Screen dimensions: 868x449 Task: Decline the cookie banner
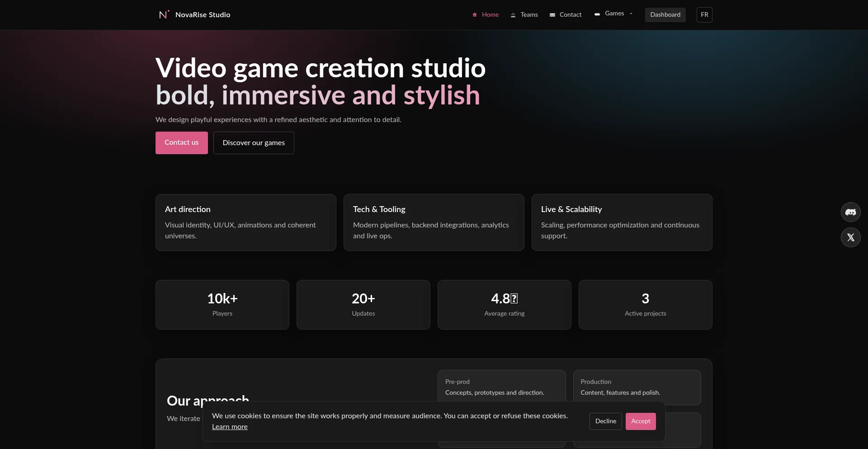[605, 421]
